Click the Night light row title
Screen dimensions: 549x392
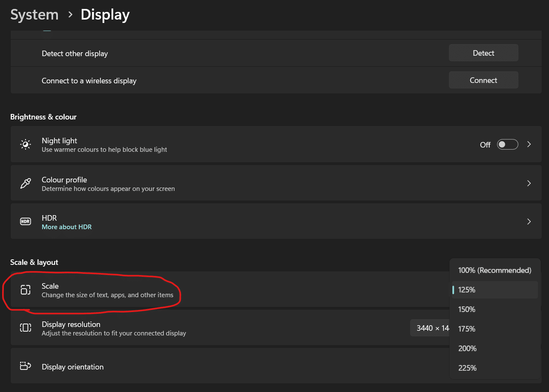click(59, 141)
